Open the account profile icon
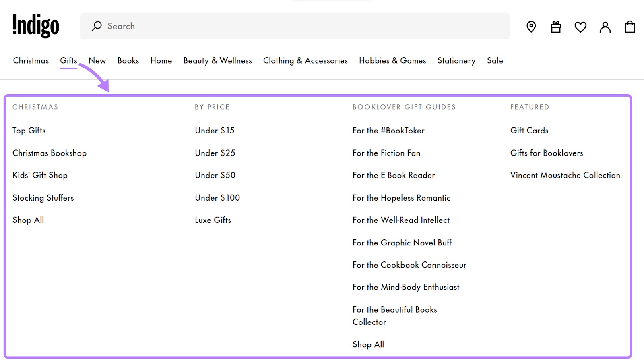 point(605,27)
